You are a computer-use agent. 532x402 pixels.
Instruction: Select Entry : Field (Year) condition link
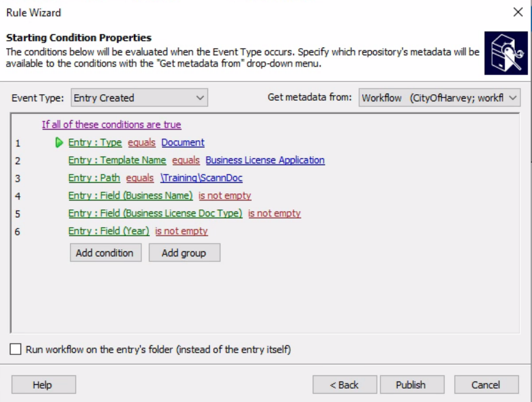pyautogui.click(x=109, y=231)
